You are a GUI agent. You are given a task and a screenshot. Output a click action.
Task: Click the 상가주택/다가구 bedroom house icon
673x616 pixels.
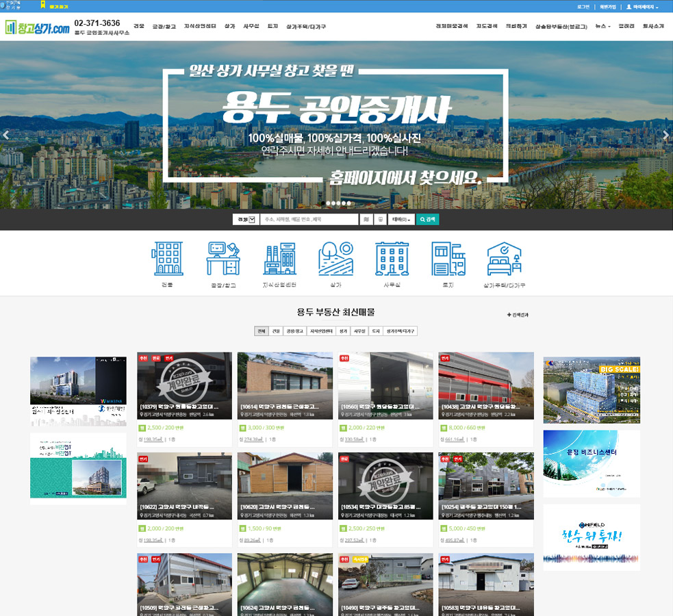[504, 259]
